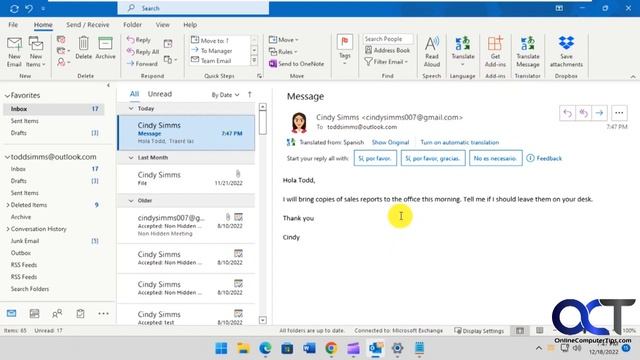Open Filter Email dropdown

[x=386, y=62]
